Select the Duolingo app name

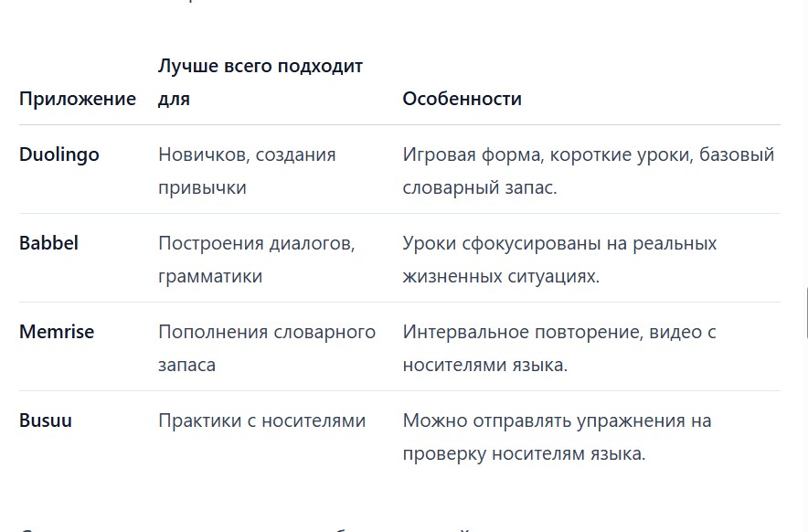[59, 154]
